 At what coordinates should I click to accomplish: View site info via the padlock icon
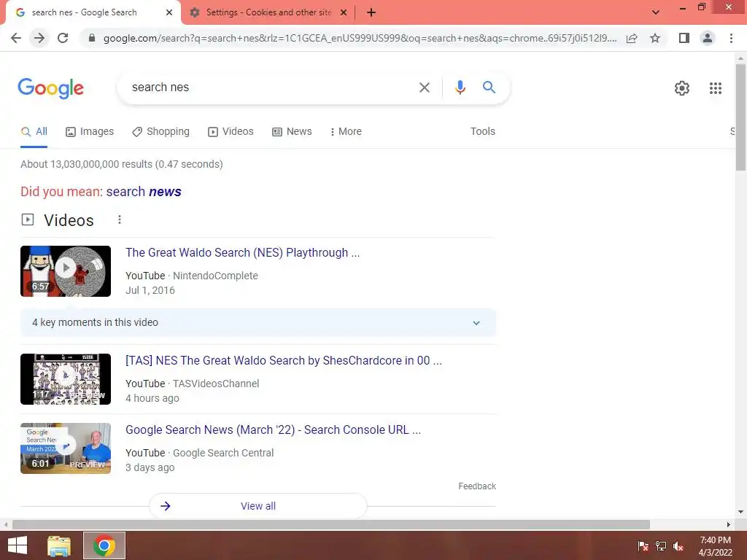click(92, 38)
